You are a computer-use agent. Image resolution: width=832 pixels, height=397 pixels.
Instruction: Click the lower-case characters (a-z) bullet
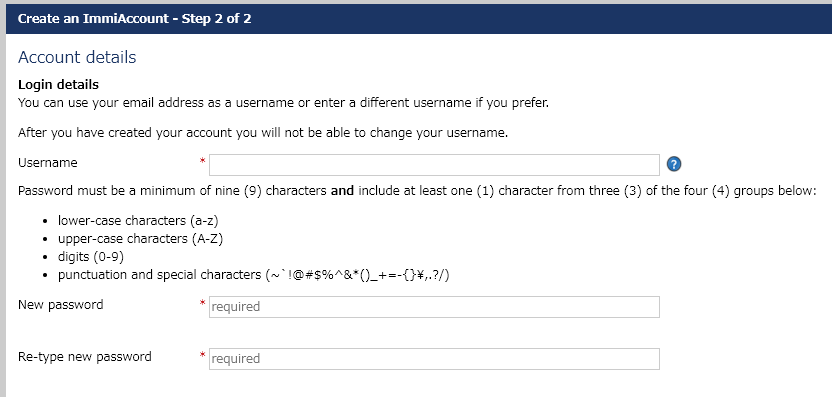pos(138,221)
